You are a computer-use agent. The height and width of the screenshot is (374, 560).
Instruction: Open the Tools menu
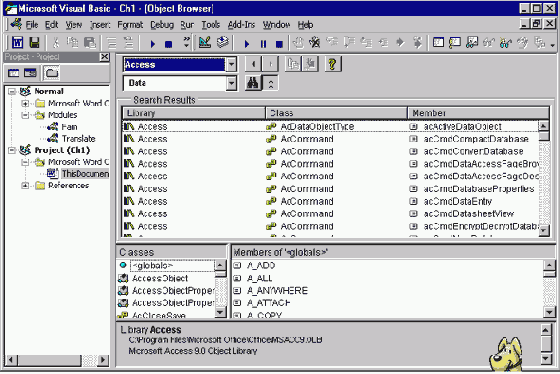[x=211, y=25]
